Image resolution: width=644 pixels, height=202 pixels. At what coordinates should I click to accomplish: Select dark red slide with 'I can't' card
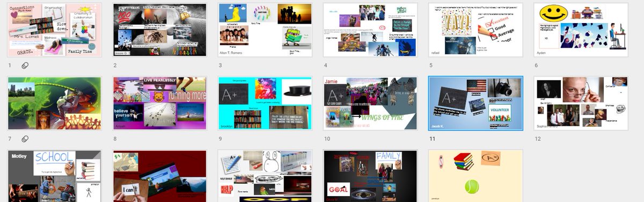[159, 176]
